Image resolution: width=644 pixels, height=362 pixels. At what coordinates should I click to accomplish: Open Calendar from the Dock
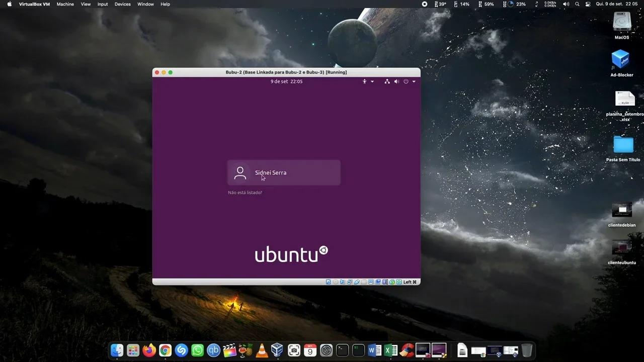pos(310,350)
